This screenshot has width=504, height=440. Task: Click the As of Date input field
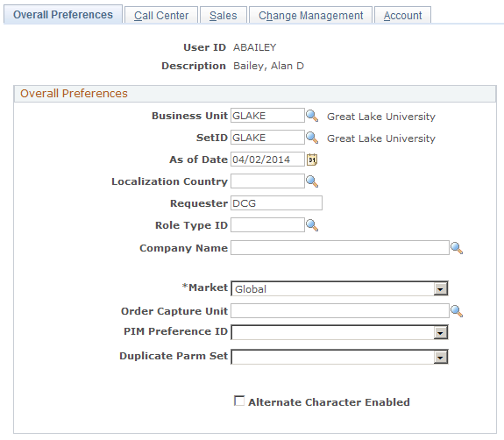tap(267, 160)
